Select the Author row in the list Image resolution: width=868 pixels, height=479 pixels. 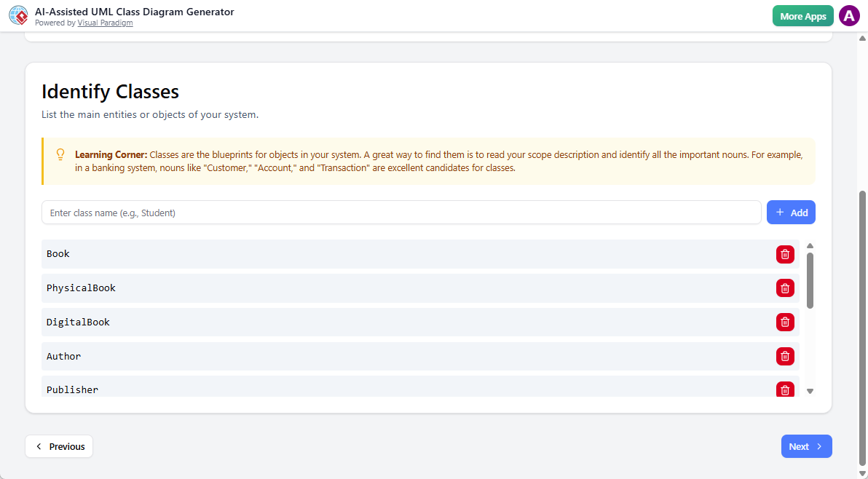291,356
